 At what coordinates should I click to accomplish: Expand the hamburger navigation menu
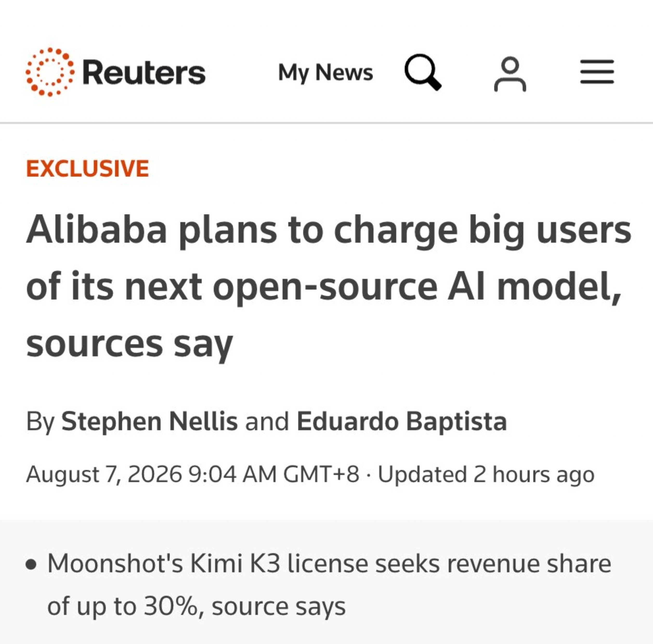[x=597, y=72]
